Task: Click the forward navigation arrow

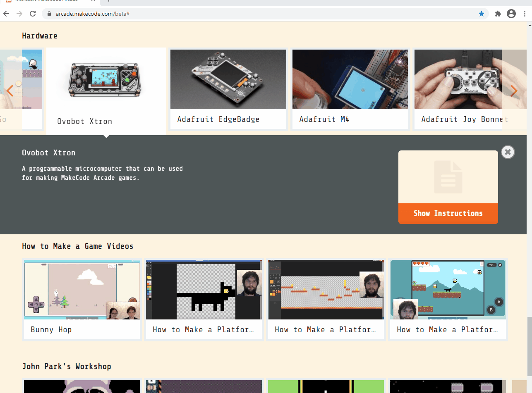Action: click(x=19, y=14)
